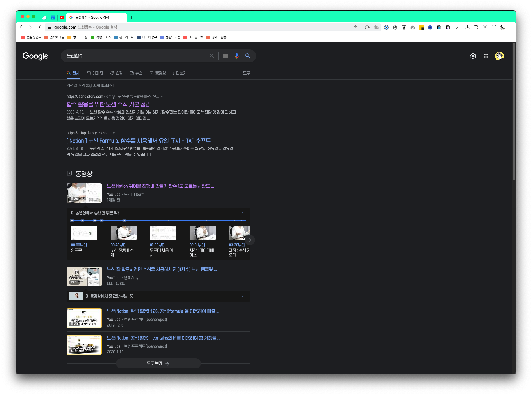The image size is (532, 395).
Task: Select the 뉴스 search tab
Action: (136, 73)
